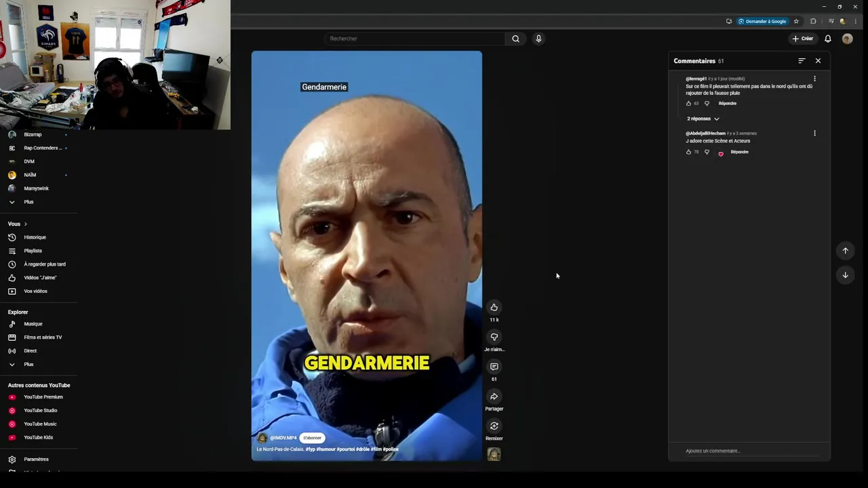This screenshot has height=488, width=868.
Task: Open the browser media controls icon
Action: (x=831, y=21)
